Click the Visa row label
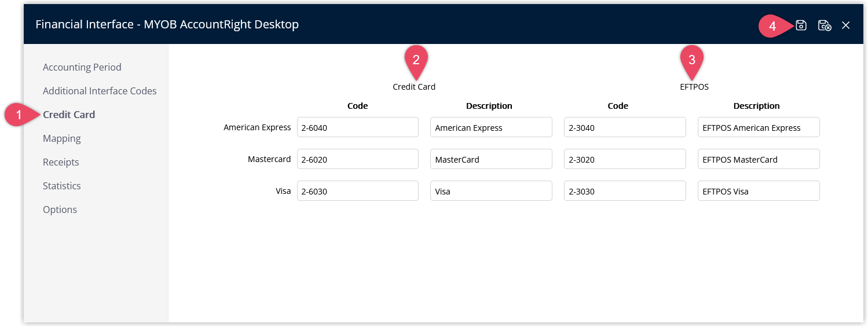This screenshot has height=327, width=868. pos(283,191)
